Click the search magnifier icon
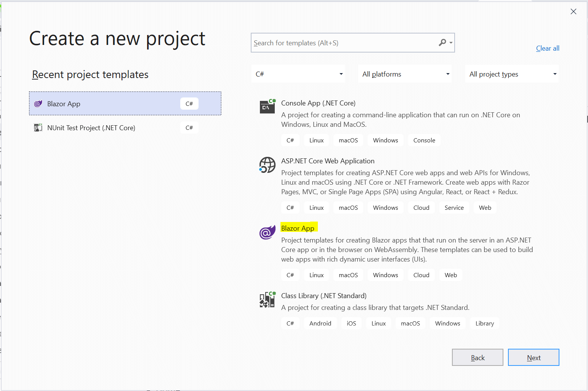This screenshot has height=391, width=588. coord(442,43)
